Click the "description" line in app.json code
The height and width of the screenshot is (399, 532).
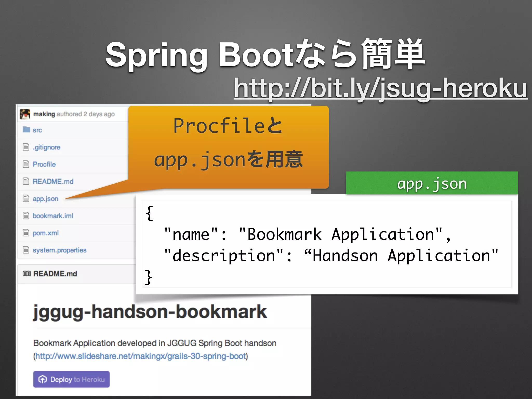pyautogui.click(x=331, y=256)
